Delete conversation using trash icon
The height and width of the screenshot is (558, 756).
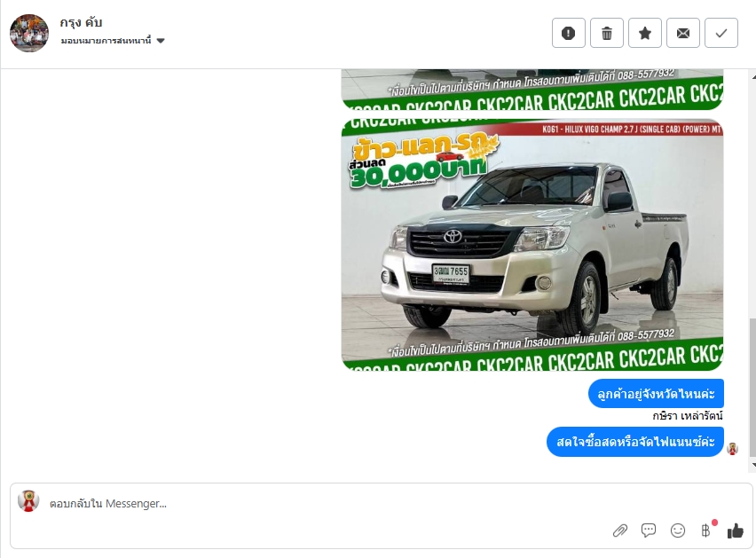pyautogui.click(x=607, y=33)
